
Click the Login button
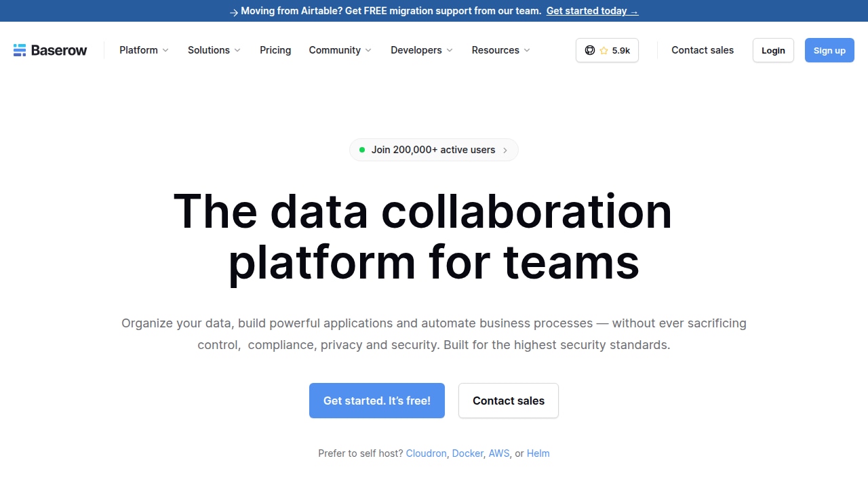(x=773, y=50)
